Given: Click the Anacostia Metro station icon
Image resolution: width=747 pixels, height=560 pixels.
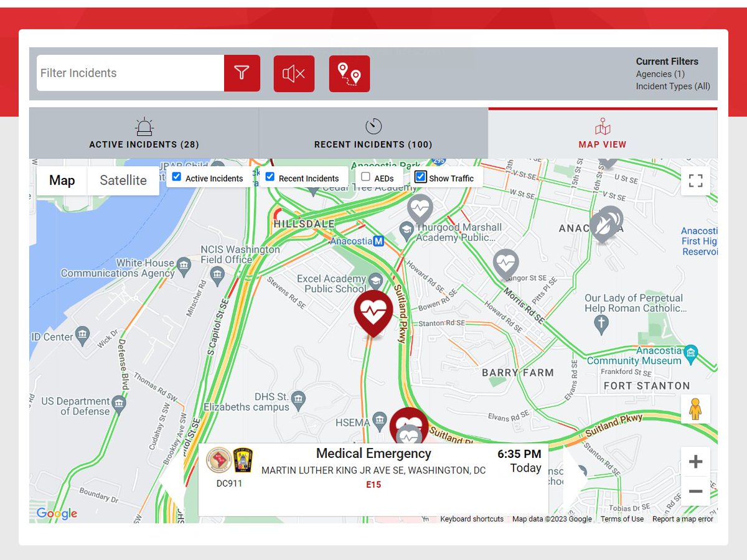Looking at the screenshot, I should tap(378, 241).
